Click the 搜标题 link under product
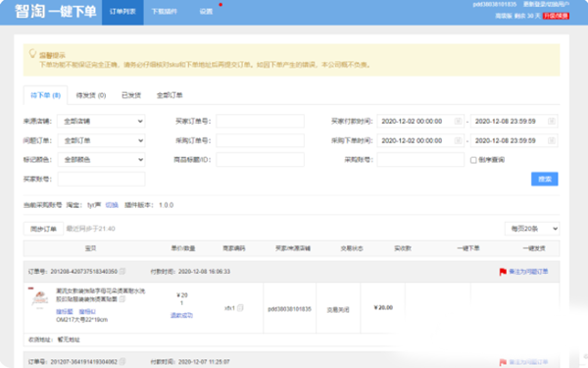 65,312
